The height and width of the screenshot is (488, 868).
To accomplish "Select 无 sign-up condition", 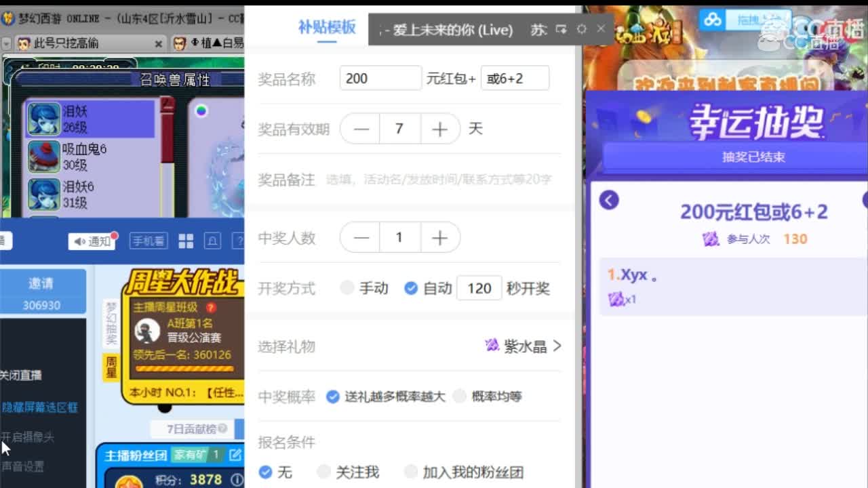I will 275,472.
